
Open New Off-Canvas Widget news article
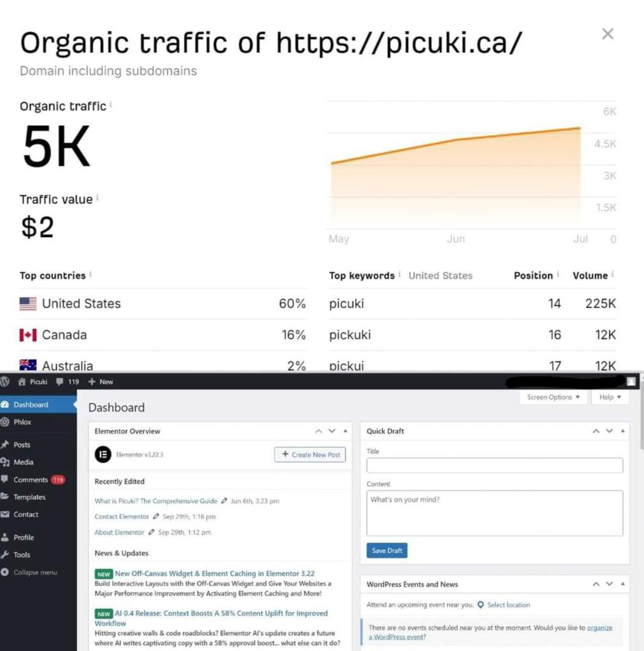(x=215, y=573)
